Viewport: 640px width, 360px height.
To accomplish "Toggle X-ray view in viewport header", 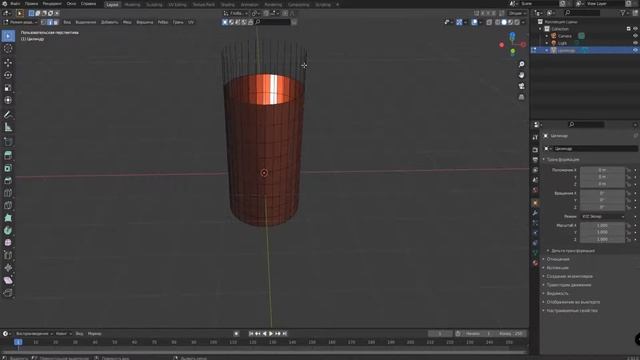I will point(489,22).
